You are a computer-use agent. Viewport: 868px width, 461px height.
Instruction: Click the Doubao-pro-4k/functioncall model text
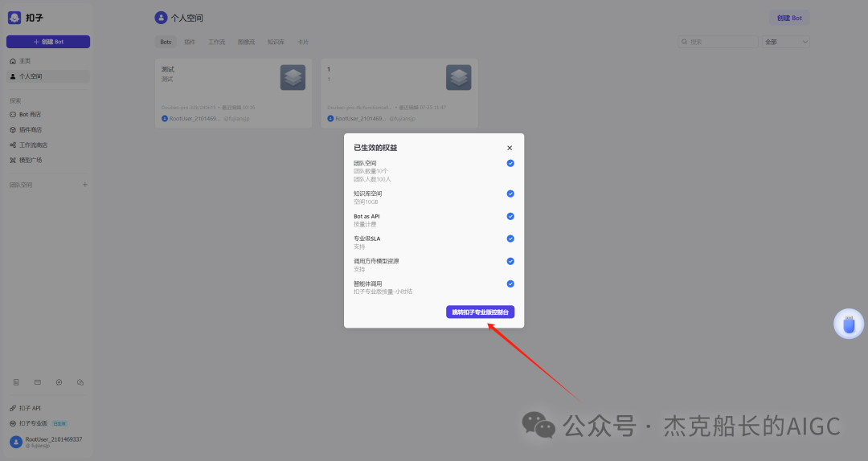tap(360, 108)
